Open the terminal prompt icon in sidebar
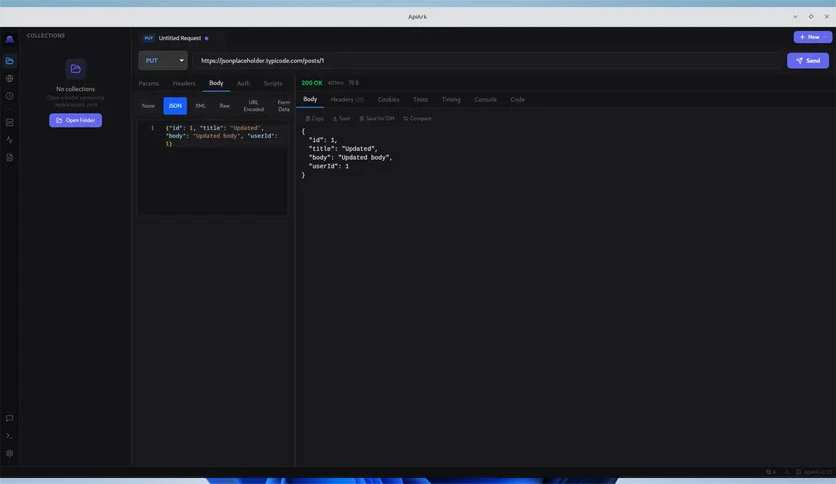The height and width of the screenshot is (484, 836). (10, 436)
